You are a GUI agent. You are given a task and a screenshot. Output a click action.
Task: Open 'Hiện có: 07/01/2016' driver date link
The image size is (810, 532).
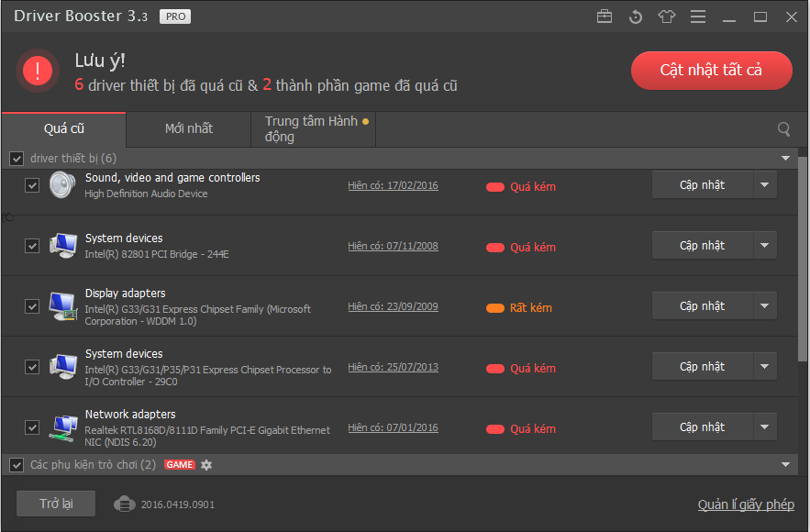pos(394,427)
